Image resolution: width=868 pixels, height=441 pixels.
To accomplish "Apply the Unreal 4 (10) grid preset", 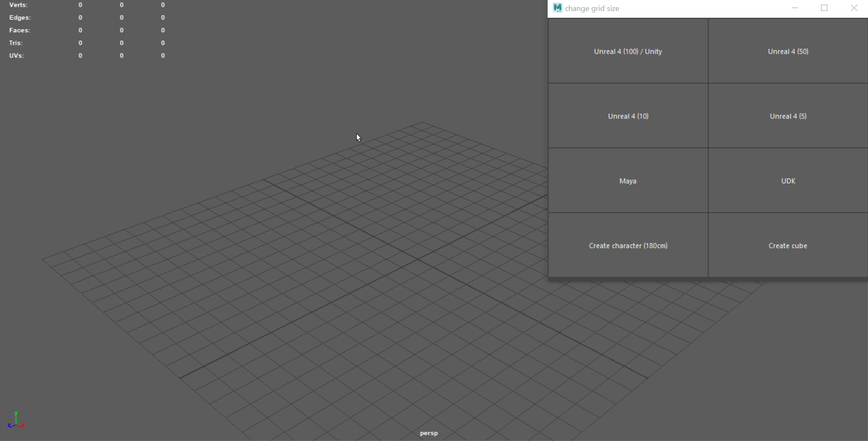I will [628, 116].
